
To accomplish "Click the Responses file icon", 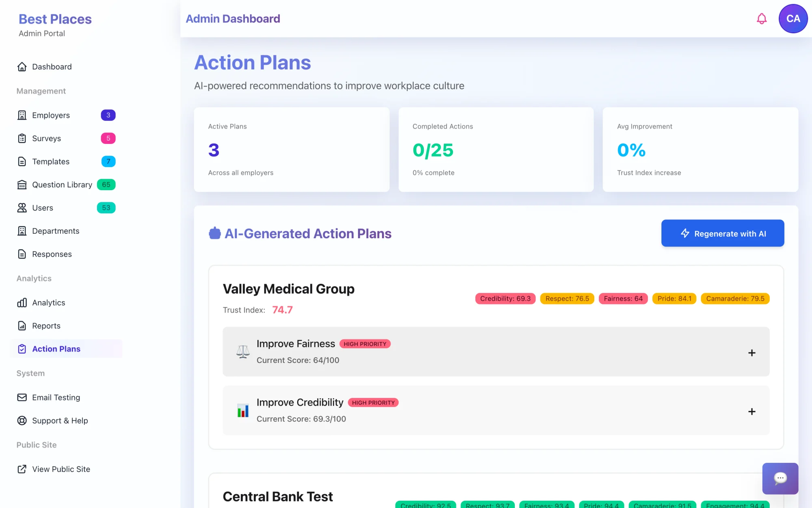I will click(x=22, y=254).
